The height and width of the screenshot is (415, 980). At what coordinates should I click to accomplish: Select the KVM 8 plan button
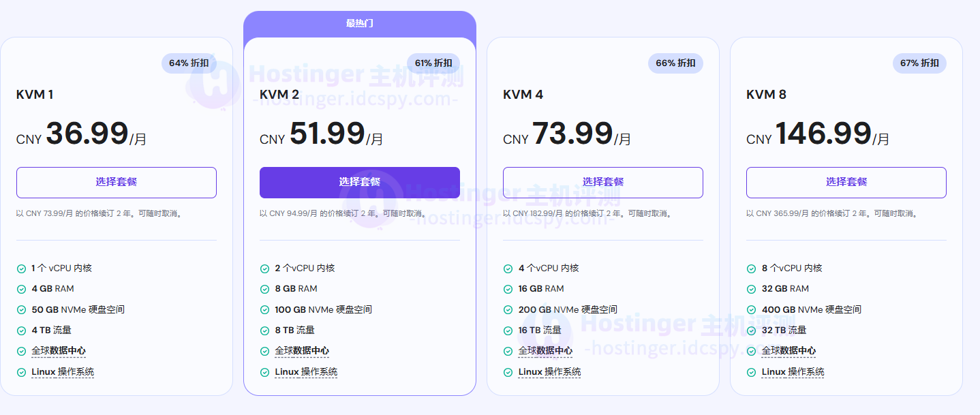click(x=846, y=182)
